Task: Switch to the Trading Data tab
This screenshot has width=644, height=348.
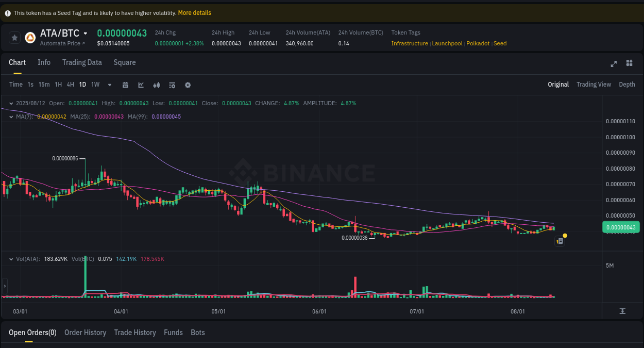Action: [x=82, y=62]
